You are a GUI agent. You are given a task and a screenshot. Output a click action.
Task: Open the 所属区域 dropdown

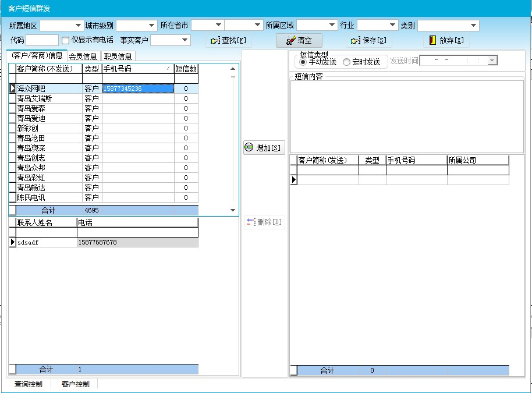(332, 25)
